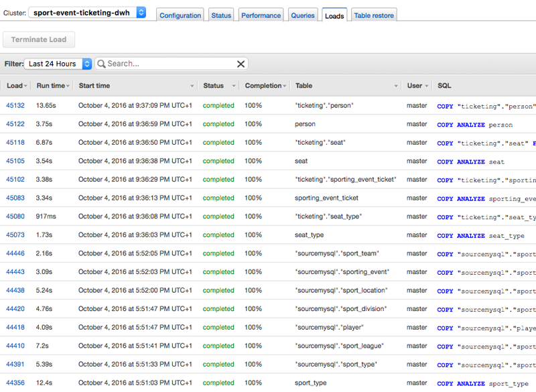This screenshot has height=392, width=536.
Task: Click the magnifying glass search icon
Action: click(x=102, y=64)
